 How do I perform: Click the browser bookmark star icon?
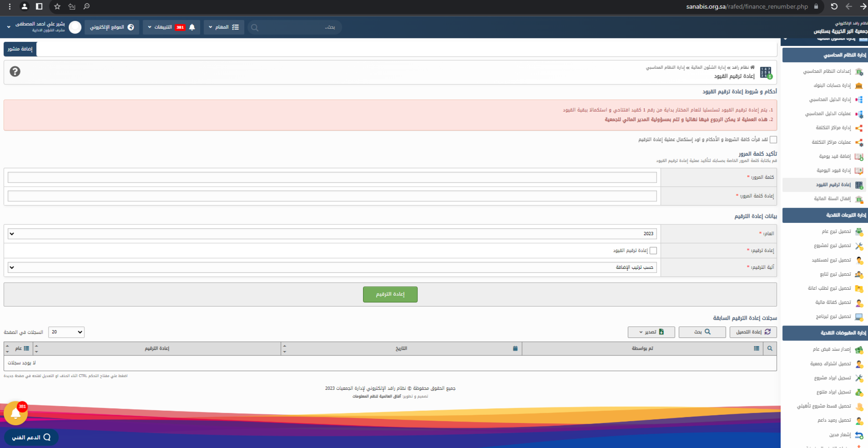point(57,6)
